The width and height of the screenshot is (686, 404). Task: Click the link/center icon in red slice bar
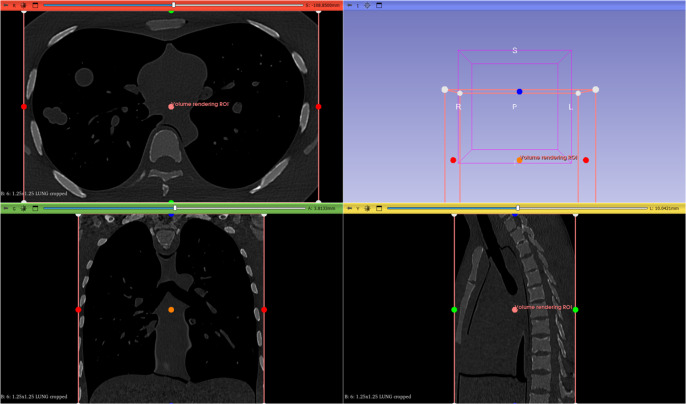24,5
